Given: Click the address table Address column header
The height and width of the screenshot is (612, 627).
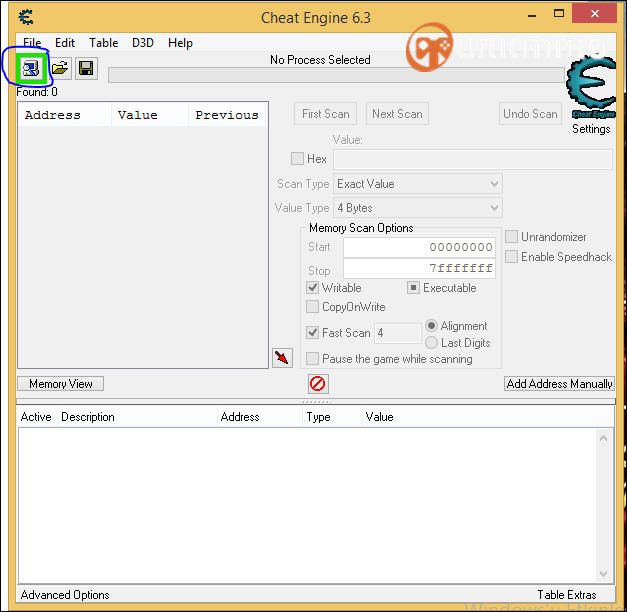Looking at the screenshot, I should click(260, 417).
